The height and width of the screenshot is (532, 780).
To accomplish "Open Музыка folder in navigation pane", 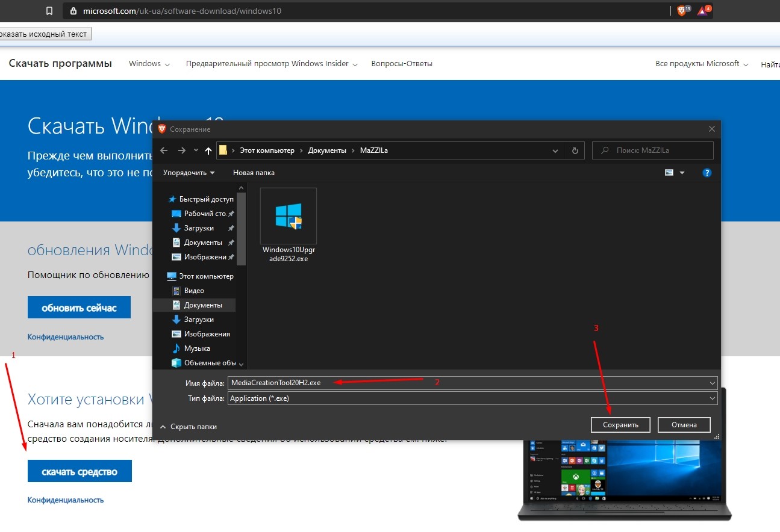I will [191, 348].
